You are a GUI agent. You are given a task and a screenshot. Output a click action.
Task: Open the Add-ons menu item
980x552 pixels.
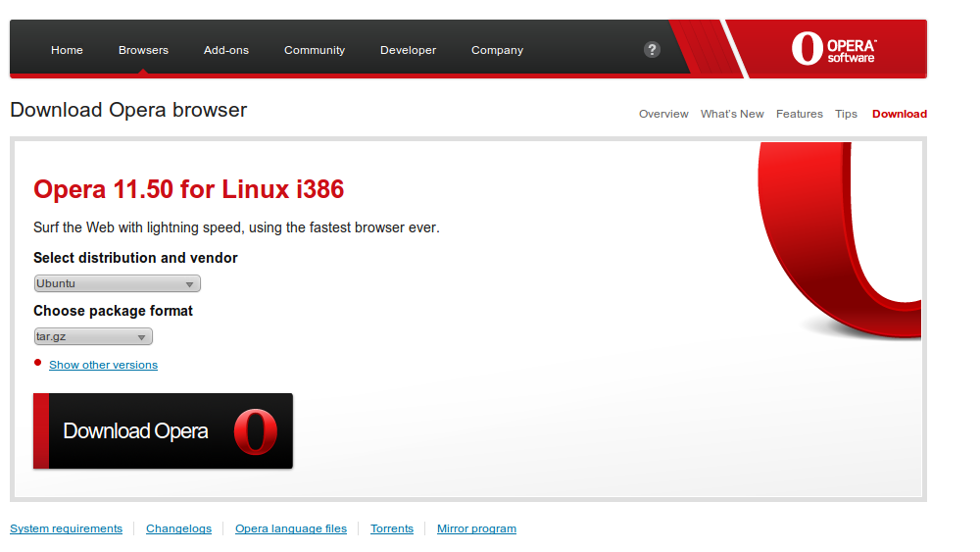[x=226, y=50]
